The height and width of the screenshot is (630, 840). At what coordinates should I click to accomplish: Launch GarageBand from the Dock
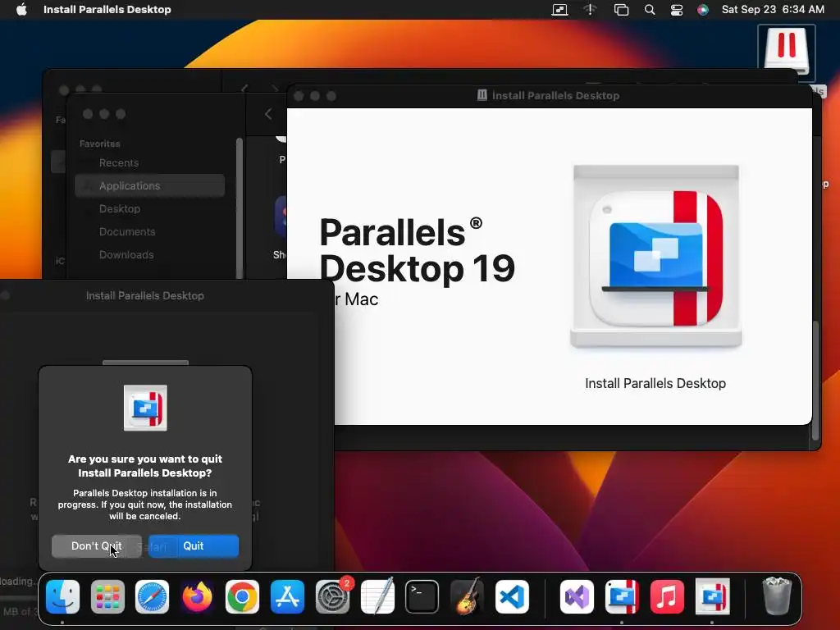(x=467, y=597)
